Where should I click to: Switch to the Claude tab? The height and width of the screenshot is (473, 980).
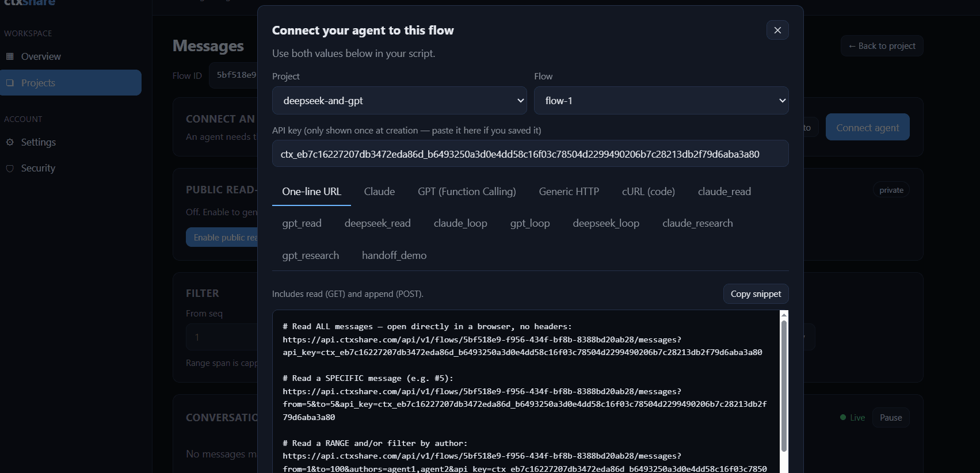(379, 192)
